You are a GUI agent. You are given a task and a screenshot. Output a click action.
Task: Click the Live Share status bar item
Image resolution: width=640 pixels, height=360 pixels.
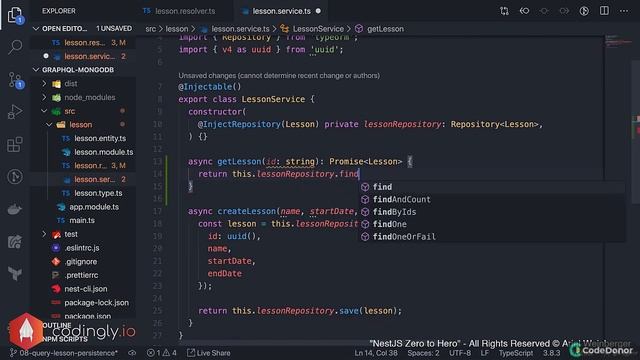(x=209, y=353)
